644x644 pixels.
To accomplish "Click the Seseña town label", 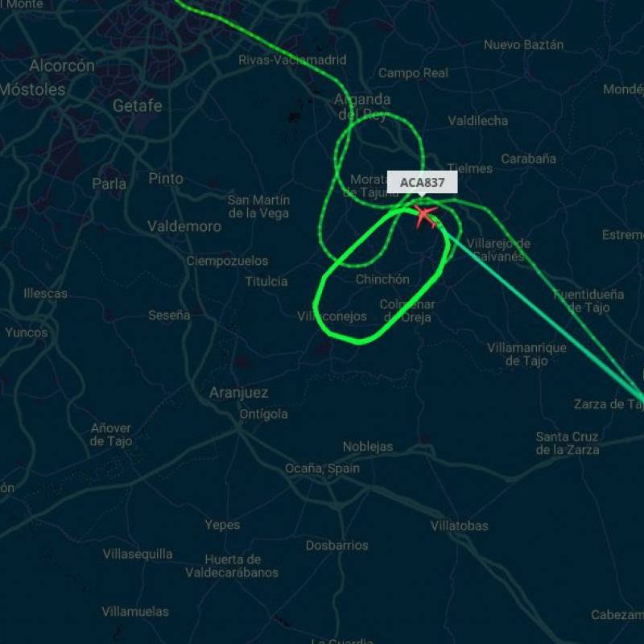I will (x=169, y=315).
